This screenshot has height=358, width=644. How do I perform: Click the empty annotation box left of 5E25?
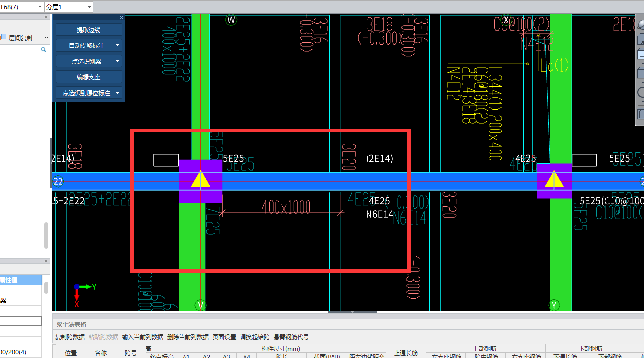(x=166, y=160)
